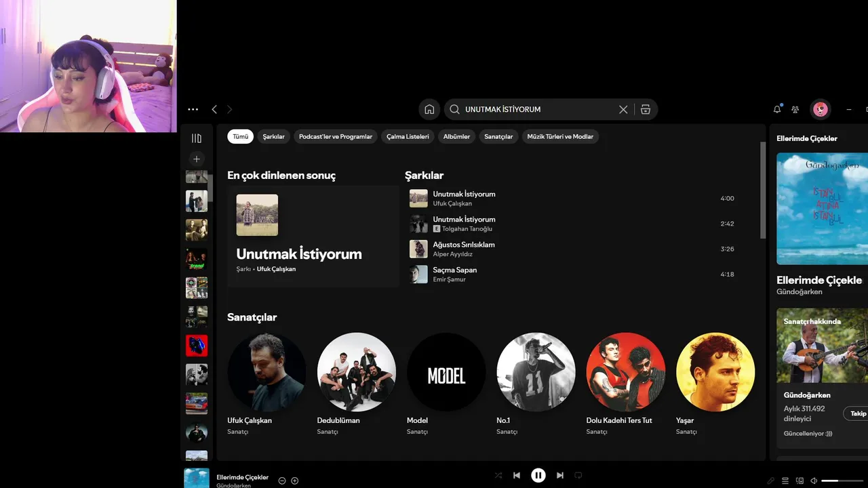Open the Sanatçılar section heading
868x488 pixels.
tap(252, 317)
